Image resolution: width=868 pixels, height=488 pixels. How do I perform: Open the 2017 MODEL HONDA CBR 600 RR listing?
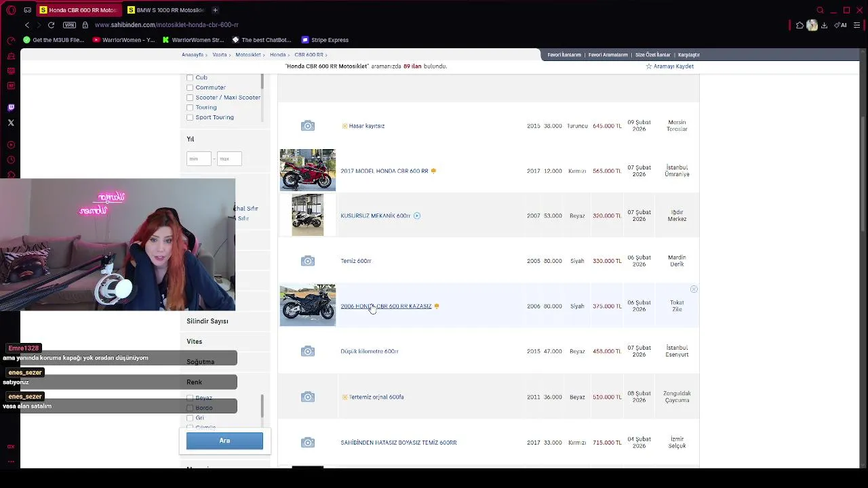384,171
